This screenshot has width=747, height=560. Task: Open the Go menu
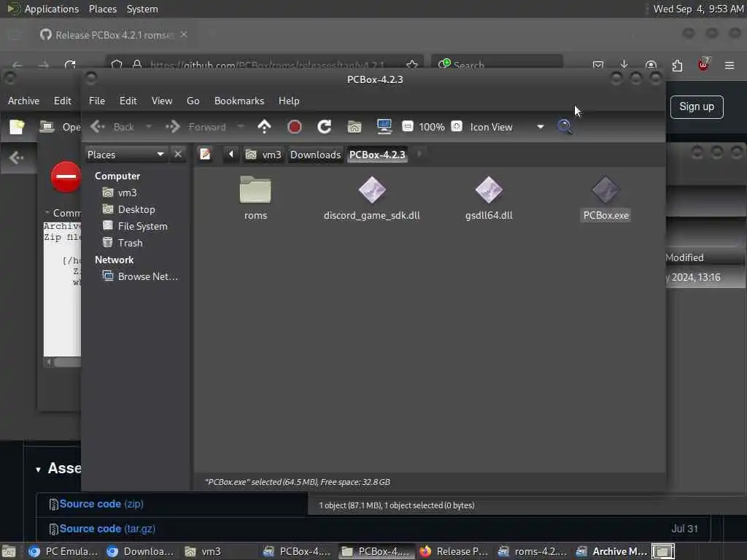(193, 101)
